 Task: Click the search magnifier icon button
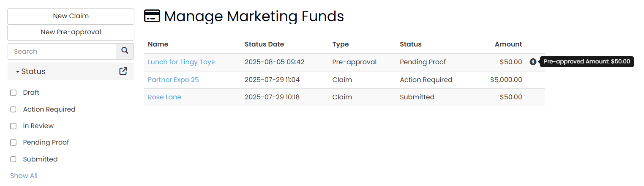pos(125,51)
